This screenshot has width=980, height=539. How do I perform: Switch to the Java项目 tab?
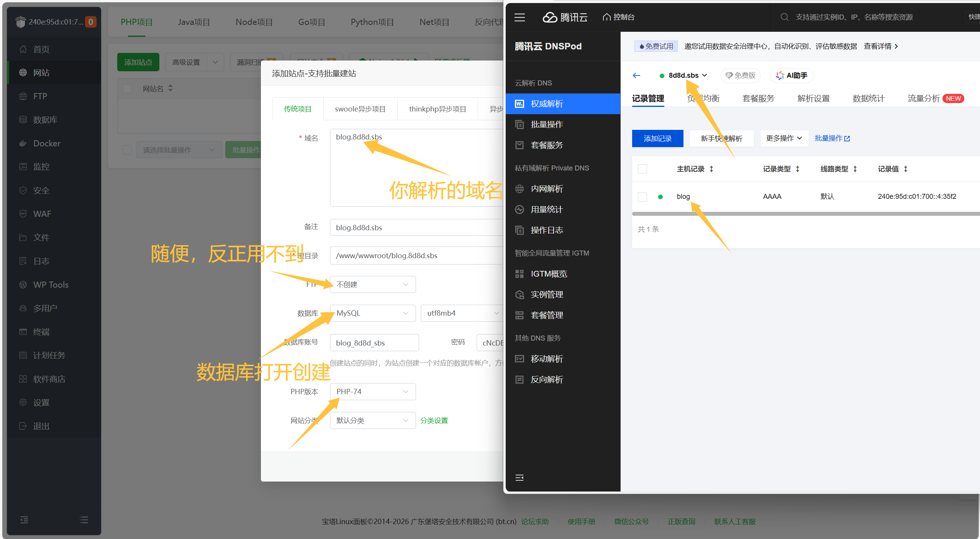(193, 22)
